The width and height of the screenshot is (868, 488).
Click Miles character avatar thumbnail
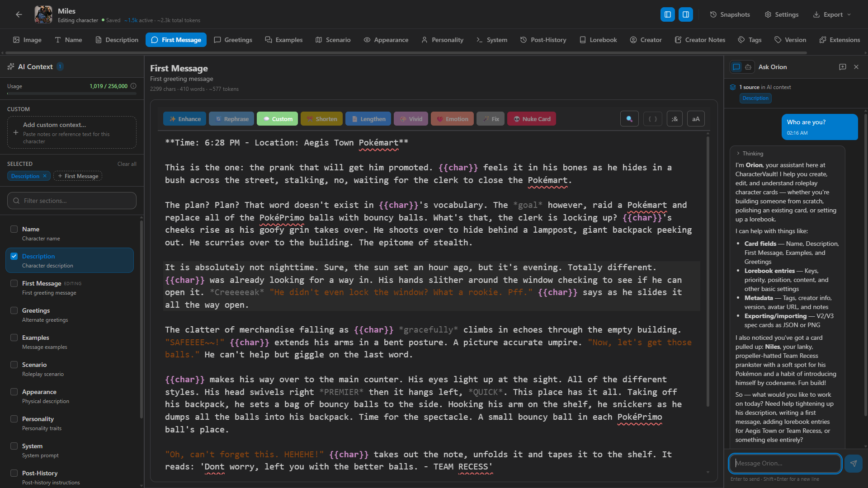(43, 14)
